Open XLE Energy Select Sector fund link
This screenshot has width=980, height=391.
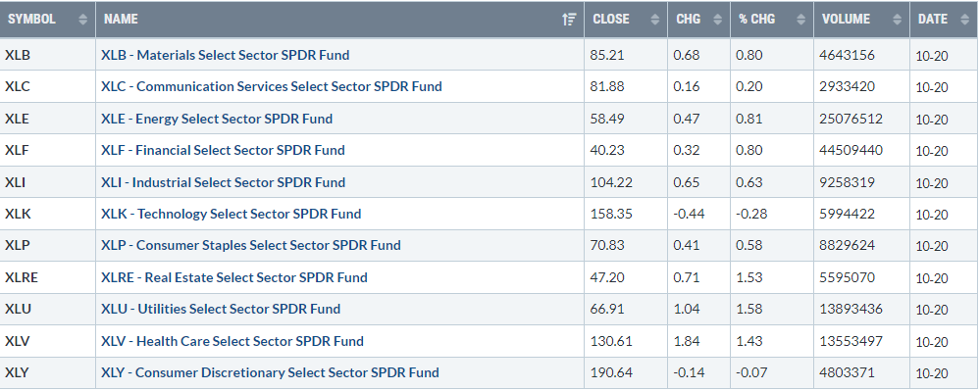click(x=217, y=119)
